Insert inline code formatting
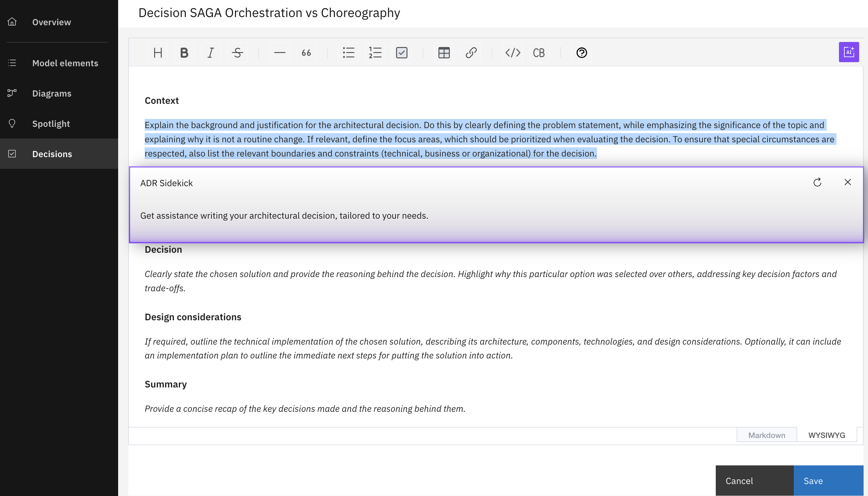The image size is (868, 496). click(513, 53)
